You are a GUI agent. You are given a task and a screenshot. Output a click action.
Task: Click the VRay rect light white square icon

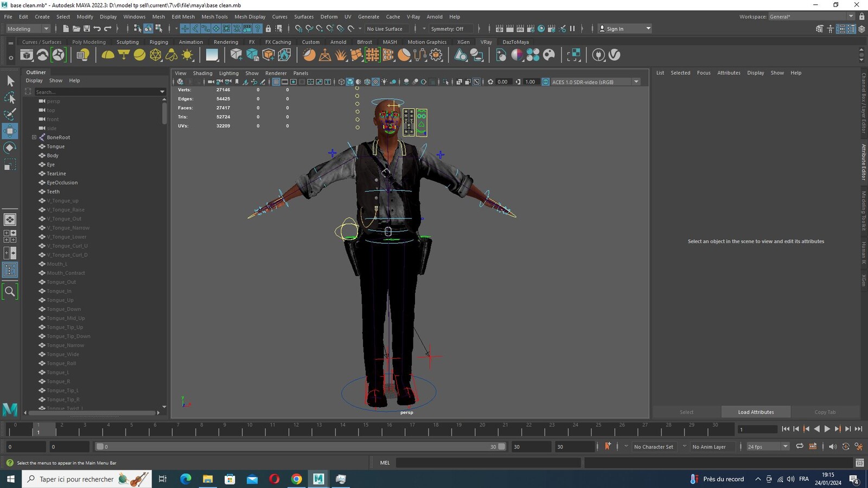coord(212,55)
